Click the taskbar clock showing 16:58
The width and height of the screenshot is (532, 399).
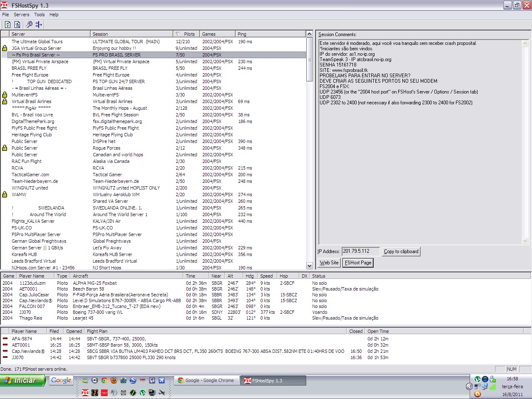point(512,379)
